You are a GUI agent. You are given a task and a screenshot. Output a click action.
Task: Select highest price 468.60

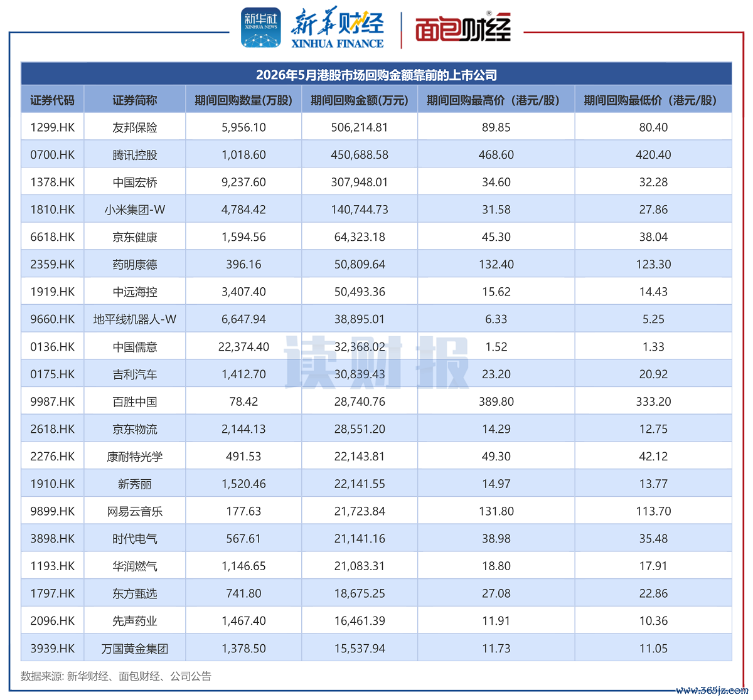[x=496, y=155]
